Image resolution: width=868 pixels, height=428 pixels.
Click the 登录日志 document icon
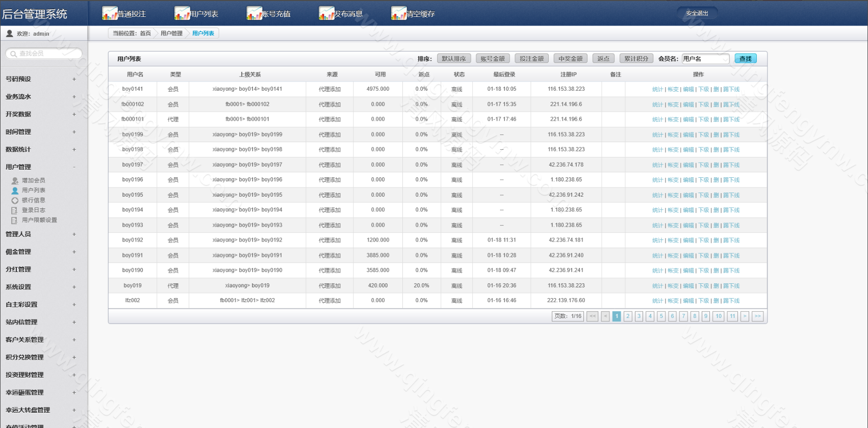point(15,210)
